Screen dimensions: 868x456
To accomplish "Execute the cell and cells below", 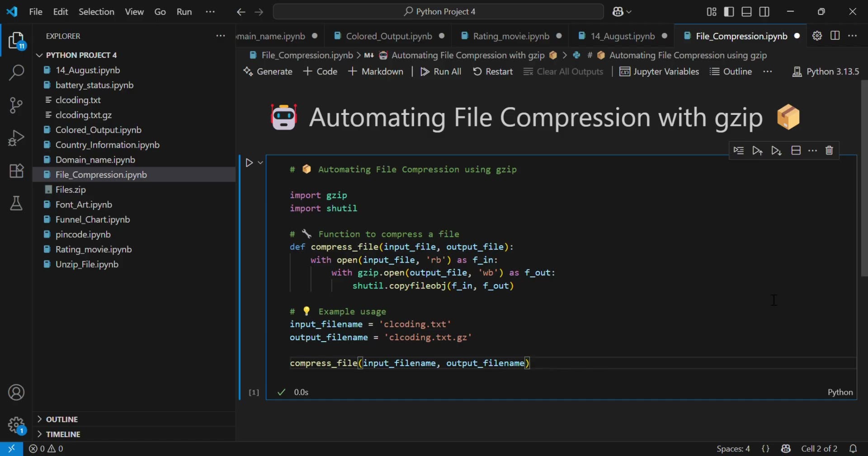I will click(x=776, y=150).
